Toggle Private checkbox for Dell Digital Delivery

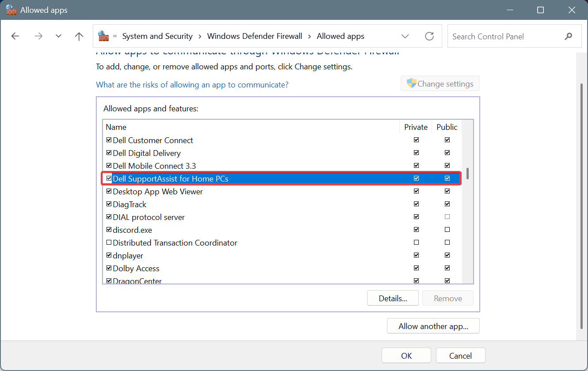point(416,153)
